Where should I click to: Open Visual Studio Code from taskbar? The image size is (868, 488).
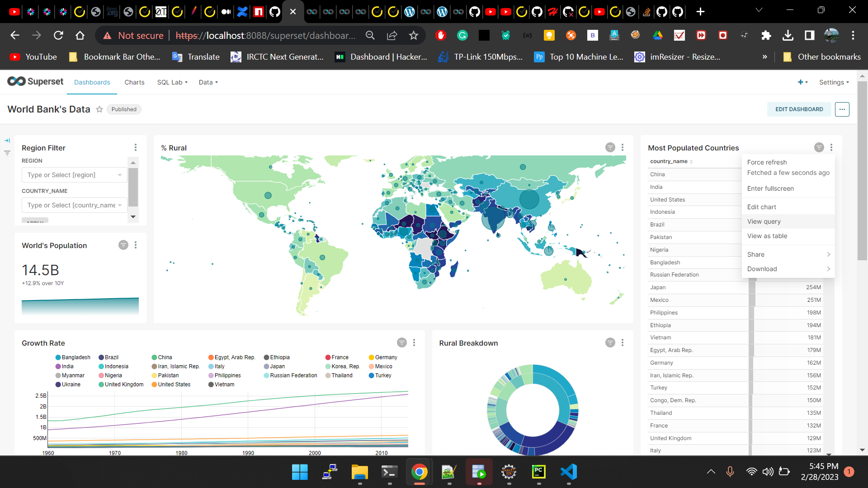coord(568,472)
